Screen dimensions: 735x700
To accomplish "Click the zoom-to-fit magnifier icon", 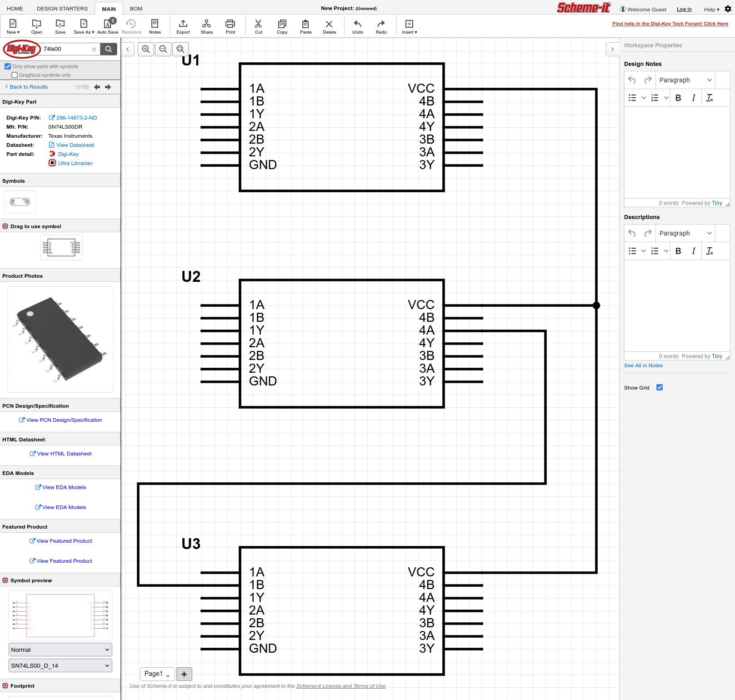I will [180, 49].
